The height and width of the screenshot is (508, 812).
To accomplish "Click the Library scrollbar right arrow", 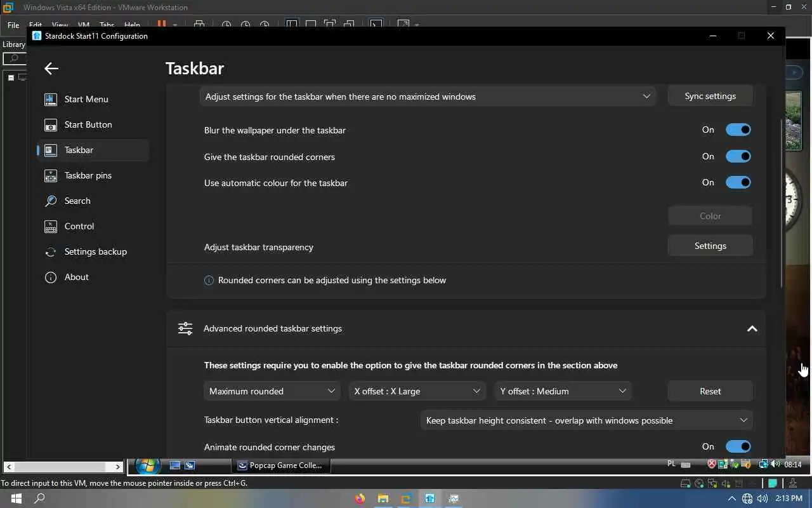I will [117, 467].
